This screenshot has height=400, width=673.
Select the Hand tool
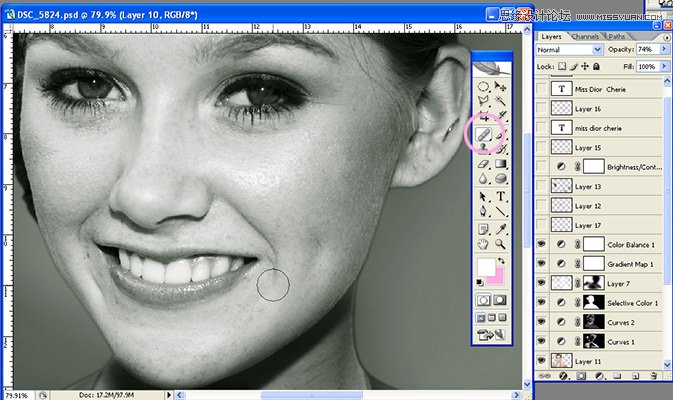(x=484, y=244)
